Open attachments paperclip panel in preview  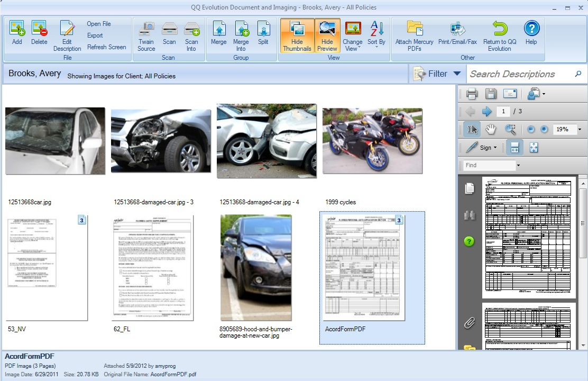469,323
